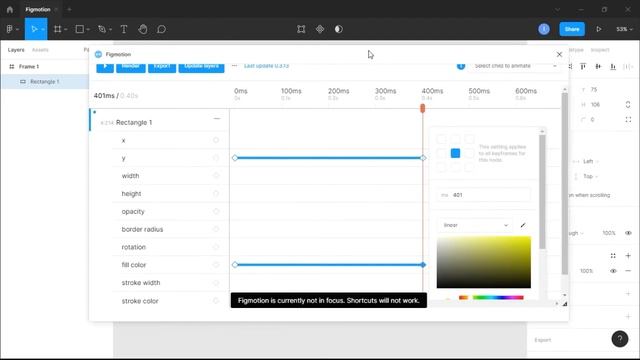Select the center blue transform origin square
The image size is (640, 360).
point(455,153)
